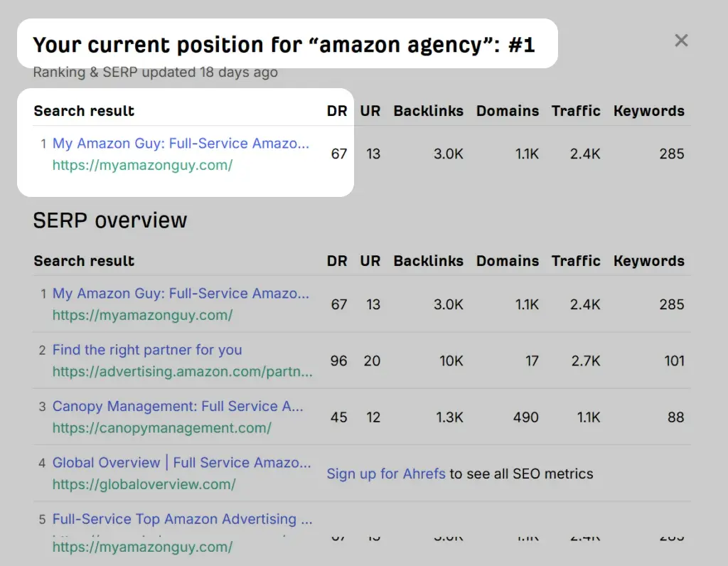The width and height of the screenshot is (728, 566).
Task: Open the Canopy Management result title
Action: [178, 407]
